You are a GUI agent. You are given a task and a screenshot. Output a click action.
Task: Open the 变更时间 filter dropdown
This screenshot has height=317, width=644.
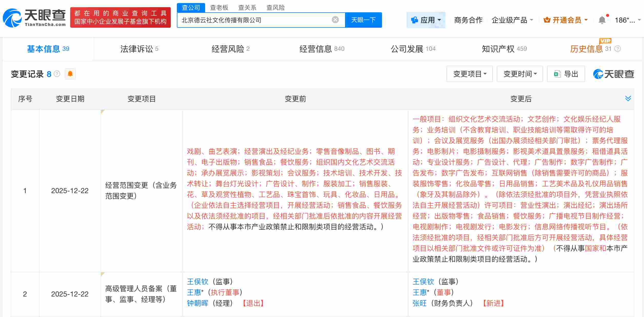tap(520, 74)
